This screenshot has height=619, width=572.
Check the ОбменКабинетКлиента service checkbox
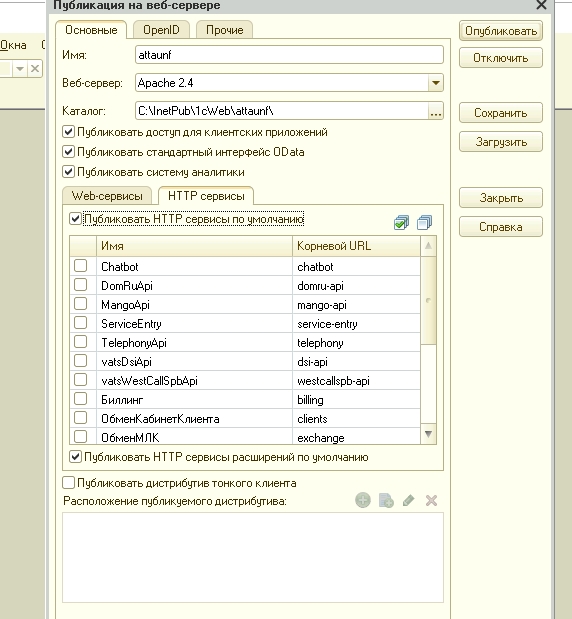point(81,418)
